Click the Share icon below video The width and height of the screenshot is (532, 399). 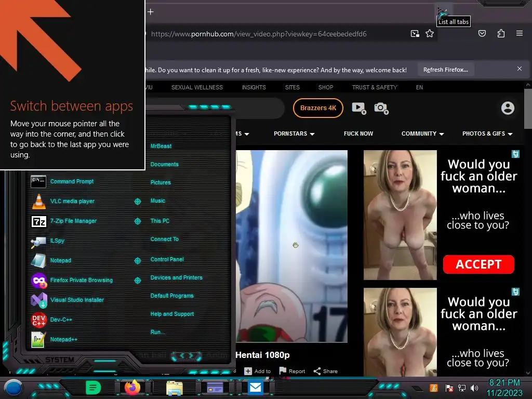click(317, 371)
